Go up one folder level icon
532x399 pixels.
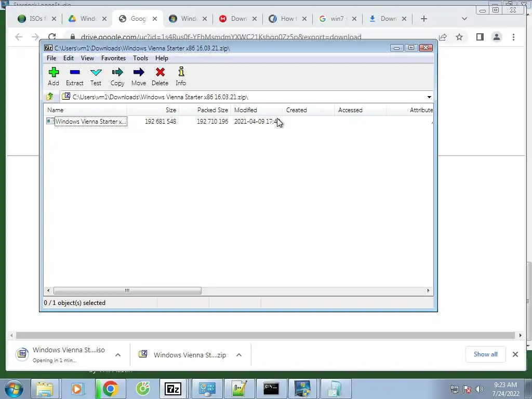(x=50, y=97)
